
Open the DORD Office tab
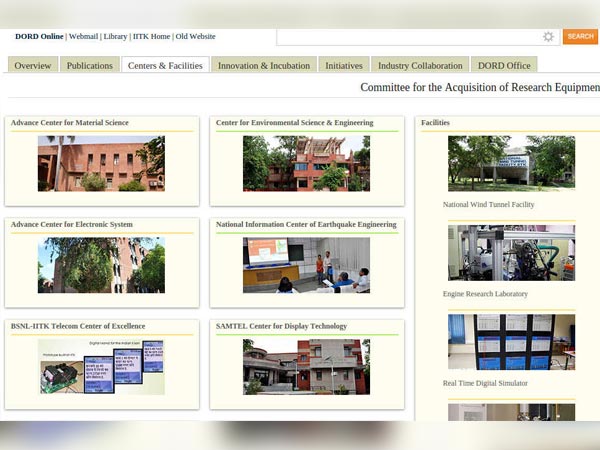(x=504, y=65)
